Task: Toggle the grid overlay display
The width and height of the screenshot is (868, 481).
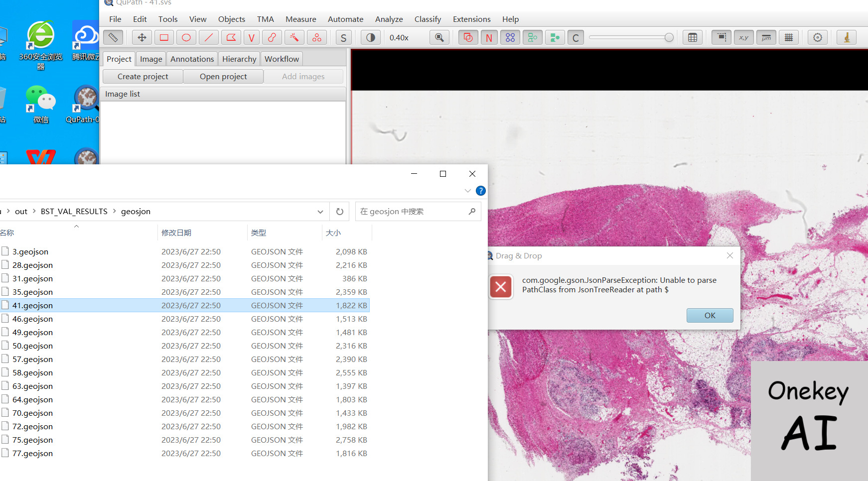Action: pos(789,37)
